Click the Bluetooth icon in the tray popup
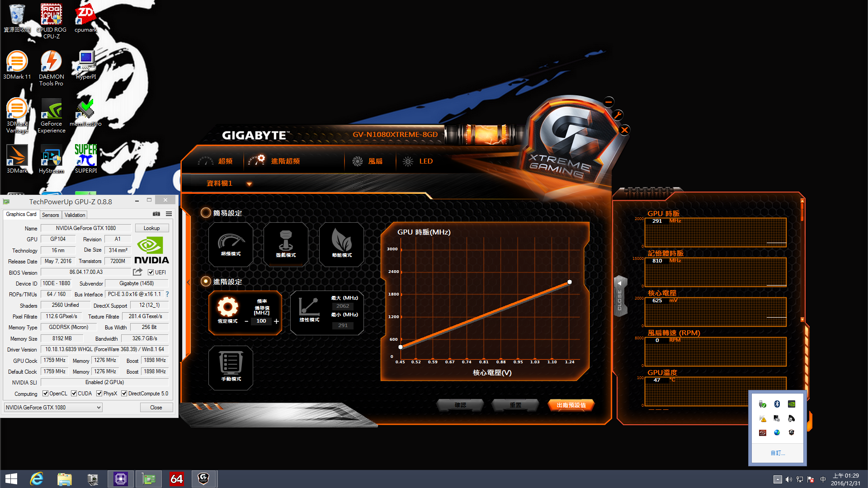The height and width of the screenshot is (488, 868). [777, 404]
